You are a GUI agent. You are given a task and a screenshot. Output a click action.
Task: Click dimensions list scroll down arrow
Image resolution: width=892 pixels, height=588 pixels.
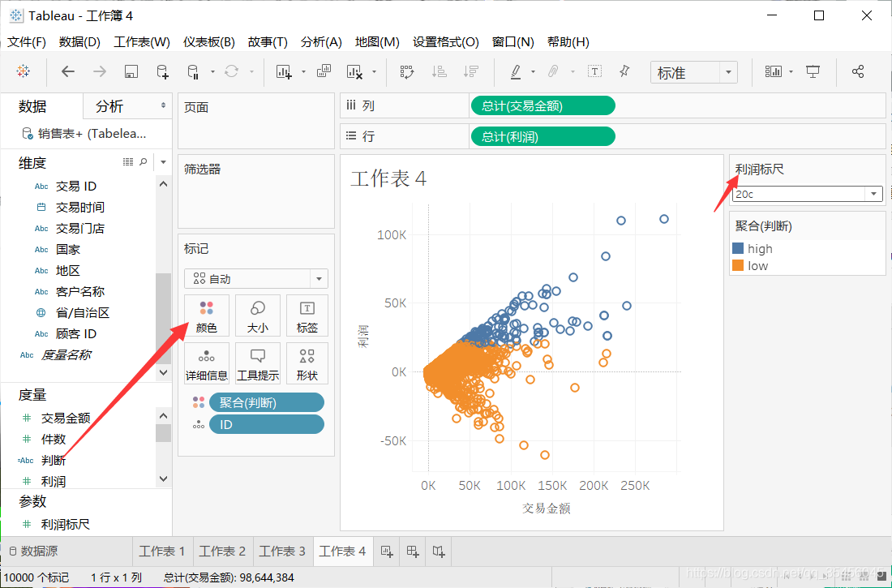click(x=163, y=372)
